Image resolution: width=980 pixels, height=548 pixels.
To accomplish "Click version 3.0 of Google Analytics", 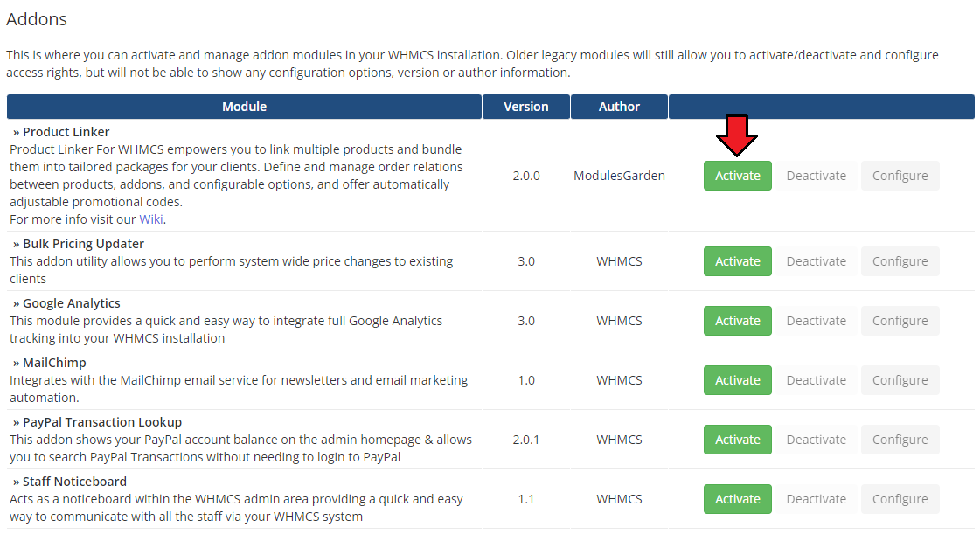I will click(x=526, y=321).
